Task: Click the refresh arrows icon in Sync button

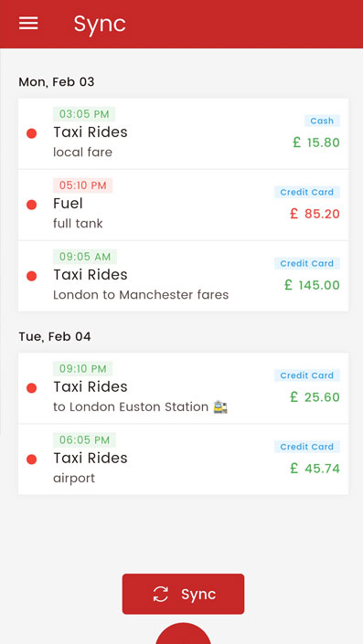Action: [x=160, y=594]
